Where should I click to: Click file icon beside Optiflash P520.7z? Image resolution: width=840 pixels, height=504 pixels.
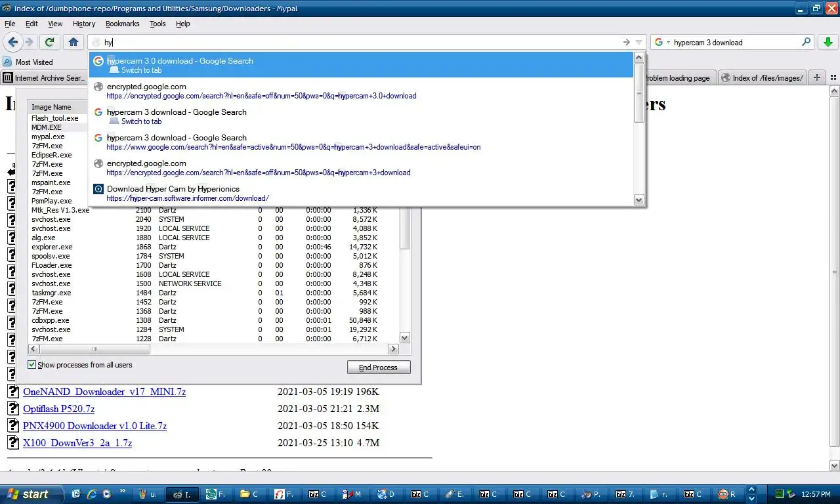[13, 408]
